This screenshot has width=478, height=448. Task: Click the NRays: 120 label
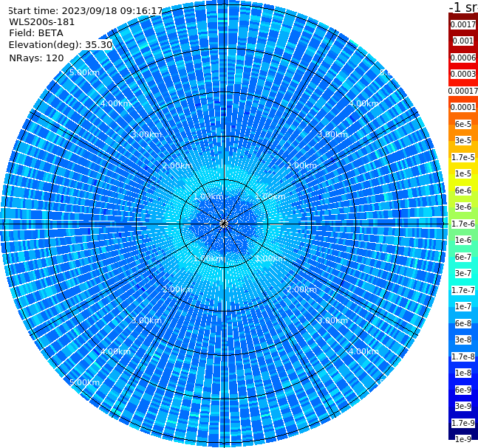point(36,58)
